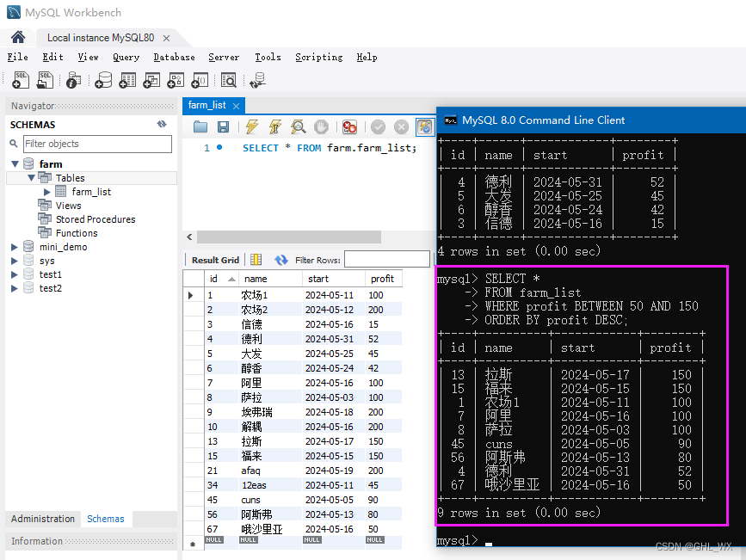Toggle auto-commit mode icon

tap(425, 126)
